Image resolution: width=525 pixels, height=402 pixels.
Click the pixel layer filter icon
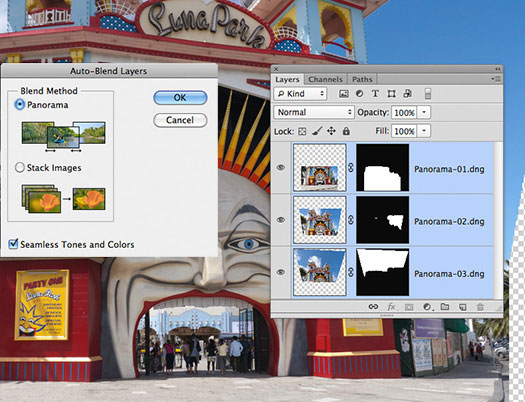coord(344,94)
